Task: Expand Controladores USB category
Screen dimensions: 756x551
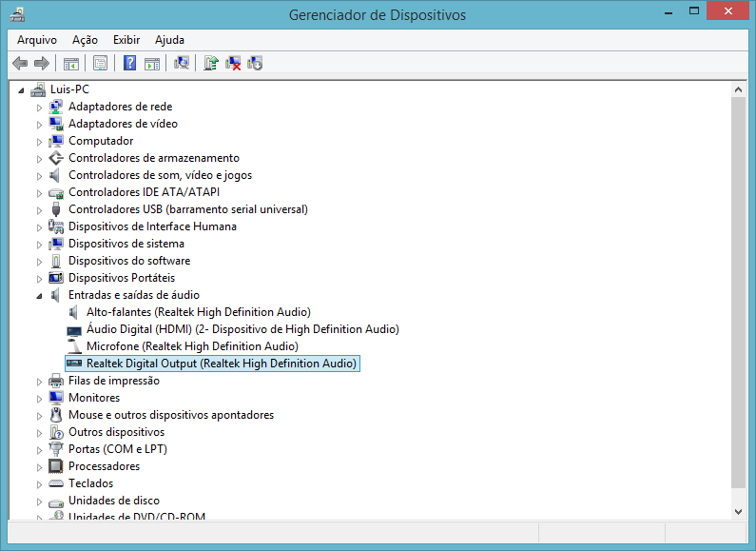Action: [40, 210]
